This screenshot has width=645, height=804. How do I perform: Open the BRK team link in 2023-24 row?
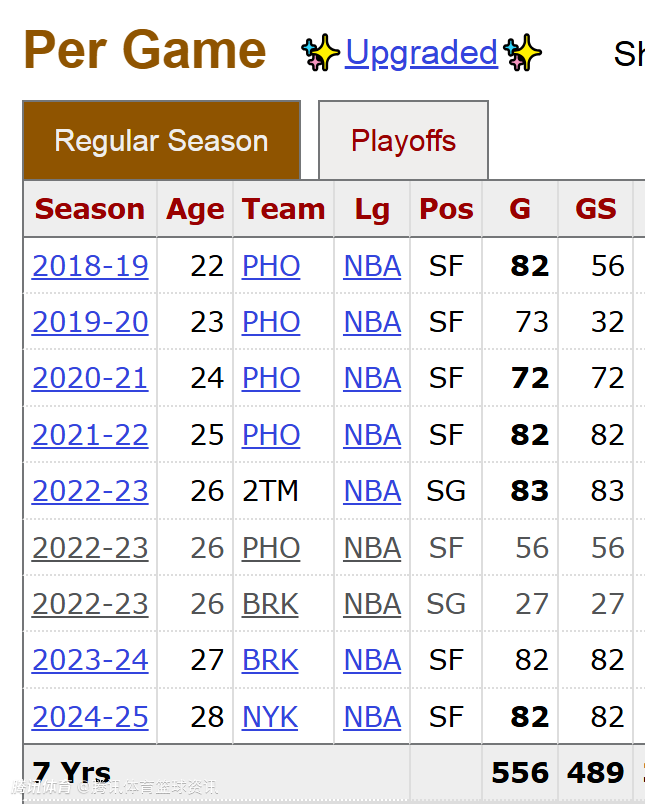pyautogui.click(x=270, y=660)
